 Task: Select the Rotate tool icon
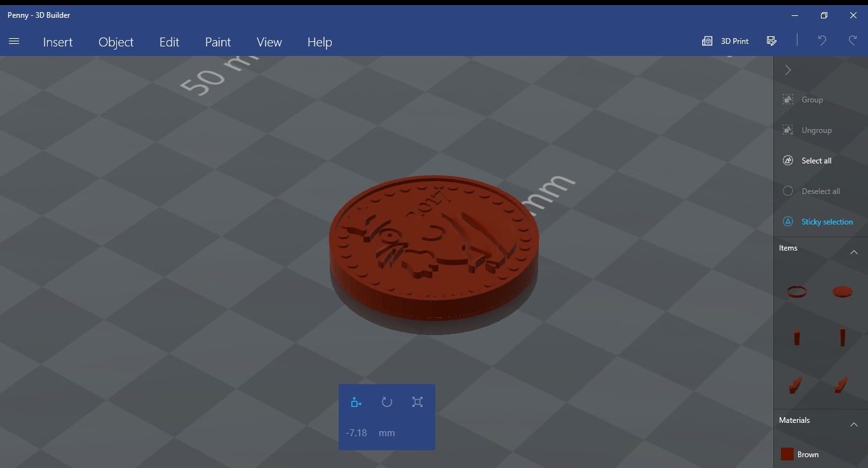pos(386,402)
